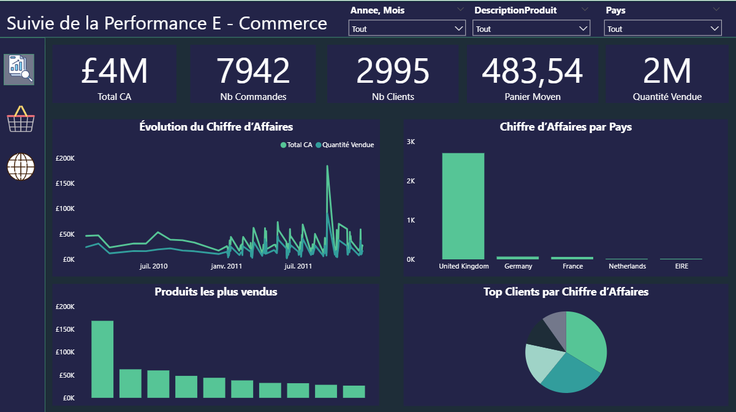The image size is (736, 412).
Task: Open the report overview page icon
Action: 19,69
